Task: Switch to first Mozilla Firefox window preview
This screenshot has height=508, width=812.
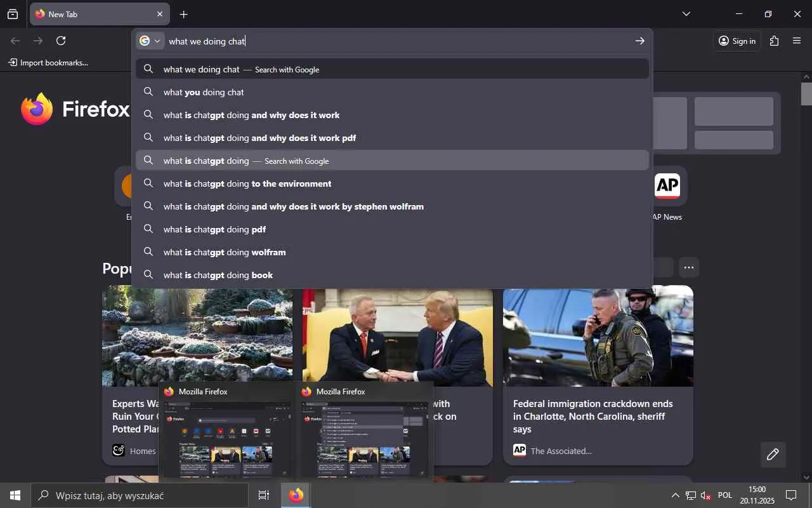Action: (226, 432)
